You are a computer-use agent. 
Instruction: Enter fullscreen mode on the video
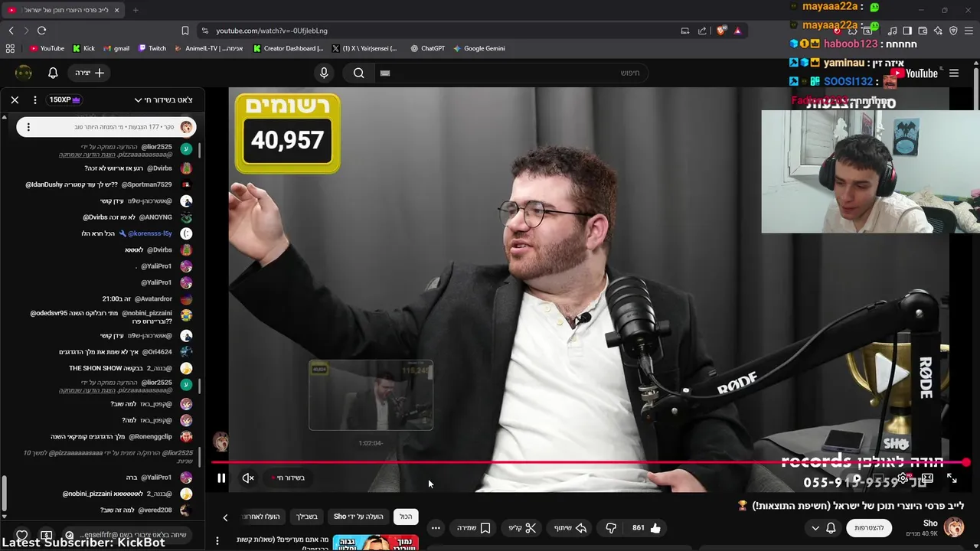point(952,478)
